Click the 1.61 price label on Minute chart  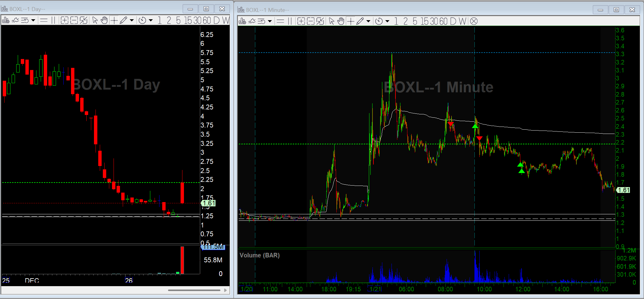click(x=623, y=190)
